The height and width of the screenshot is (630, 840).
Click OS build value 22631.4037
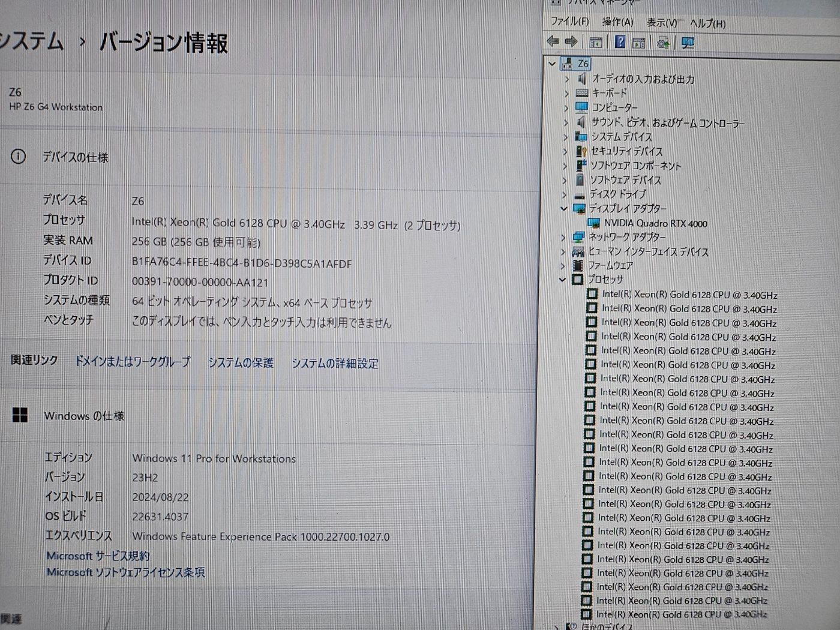click(x=160, y=517)
